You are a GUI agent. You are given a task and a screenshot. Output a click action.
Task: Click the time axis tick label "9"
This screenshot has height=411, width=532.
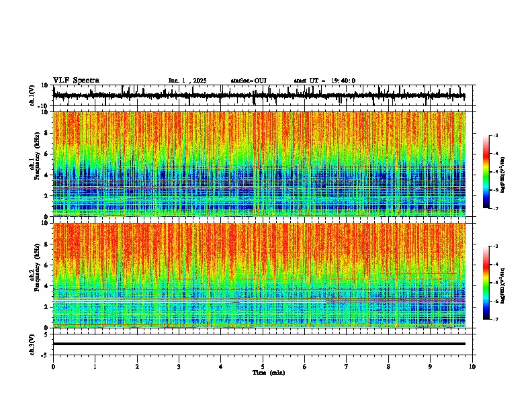coord(430,367)
